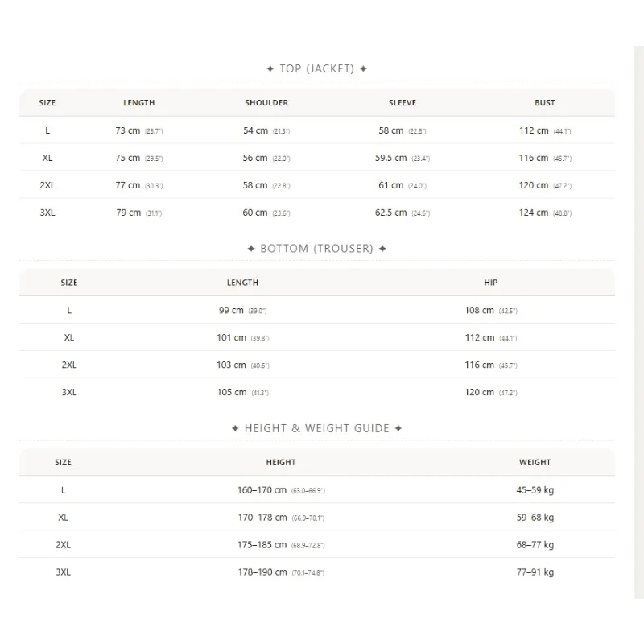Screen dimensions: 644x644
Task: Select the 2XL row in trouser table
Action: [317, 365]
